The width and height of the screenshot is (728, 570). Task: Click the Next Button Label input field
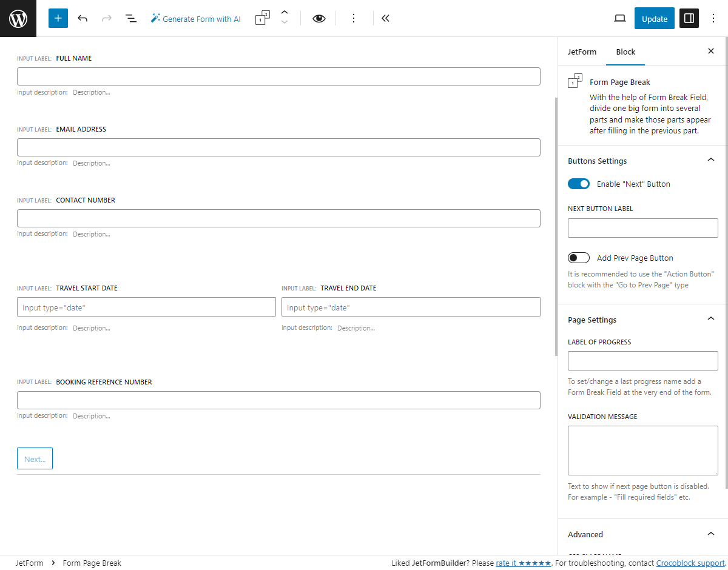pyautogui.click(x=642, y=227)
